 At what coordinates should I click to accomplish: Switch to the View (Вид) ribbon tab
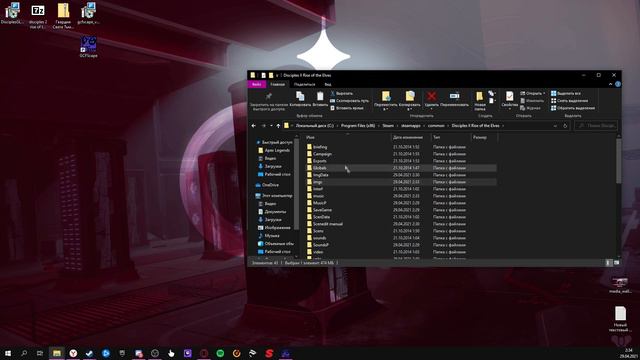[328, 84]
